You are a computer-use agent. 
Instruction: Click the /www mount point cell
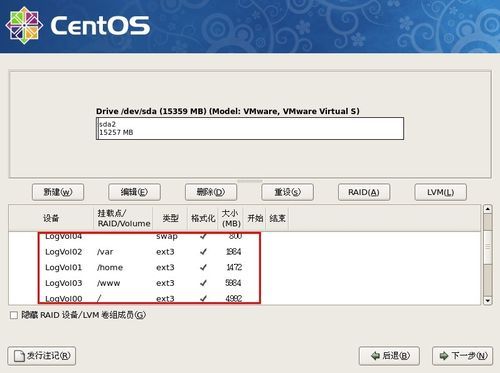(109, 283)
